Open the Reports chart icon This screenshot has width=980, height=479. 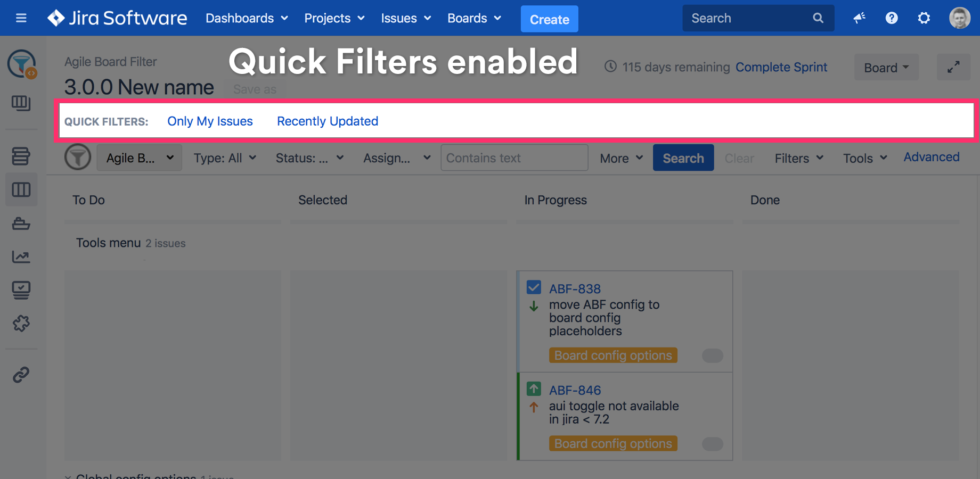tap(21, 257)
